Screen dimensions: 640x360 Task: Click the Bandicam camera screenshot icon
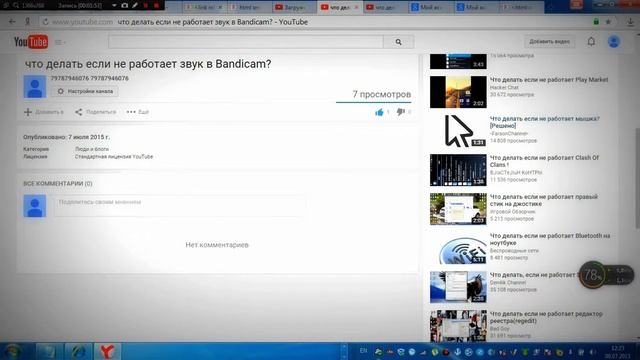[124, 5]
